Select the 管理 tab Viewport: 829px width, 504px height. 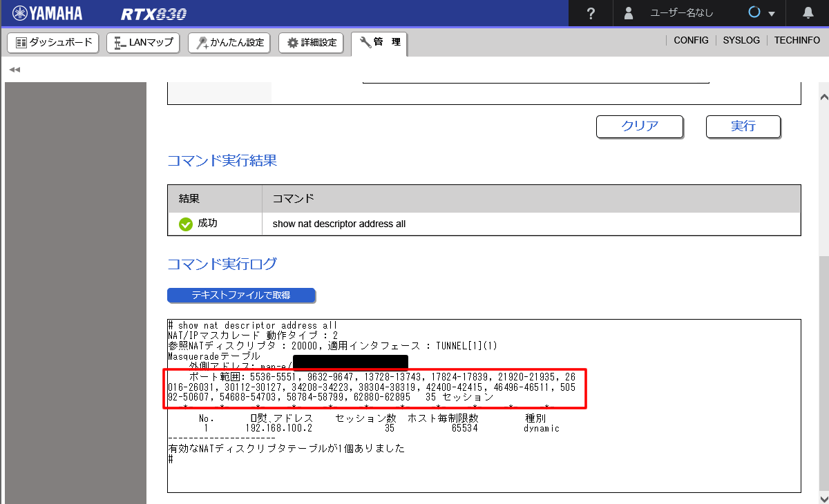click(x=379, y=43)
